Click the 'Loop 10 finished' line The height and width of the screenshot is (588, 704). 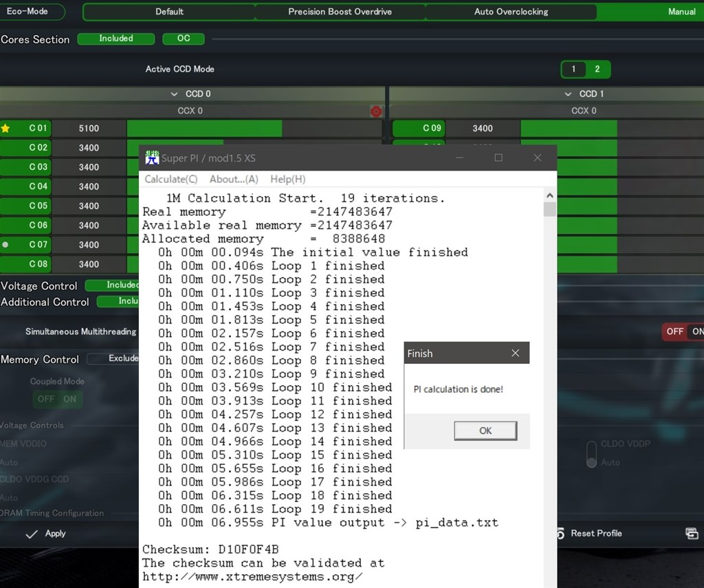tap(275, 387)
